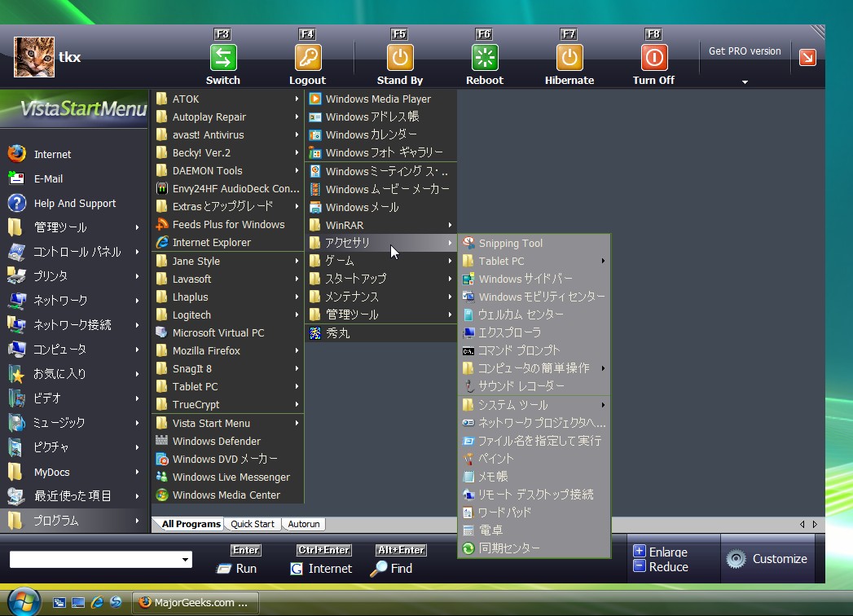
Task: Expand the WinRAR submenu
Action: coord(380,225)
